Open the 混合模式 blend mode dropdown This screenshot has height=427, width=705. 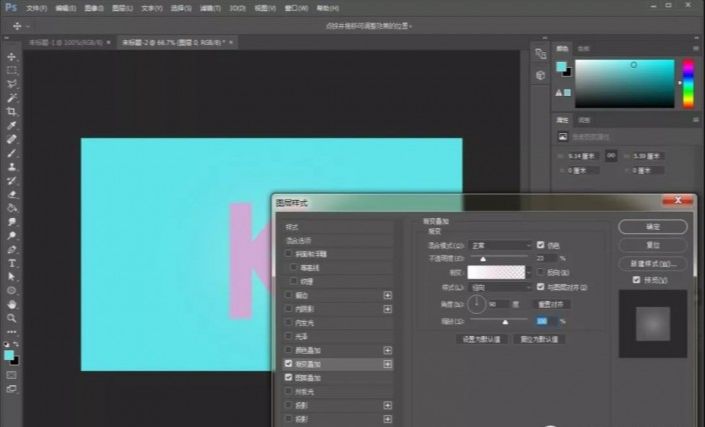500,245
